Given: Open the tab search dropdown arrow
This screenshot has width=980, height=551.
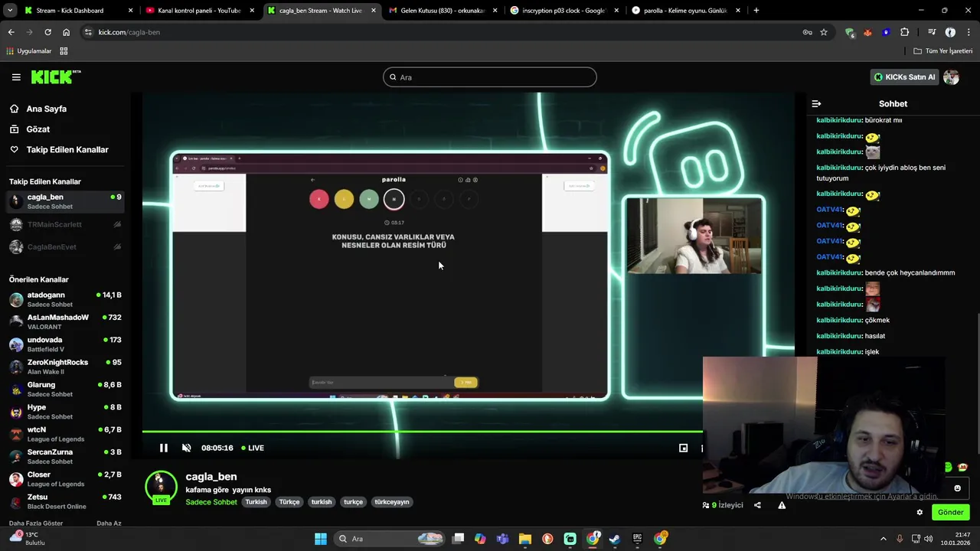Looking at the screenshot, I should [9, 11].
